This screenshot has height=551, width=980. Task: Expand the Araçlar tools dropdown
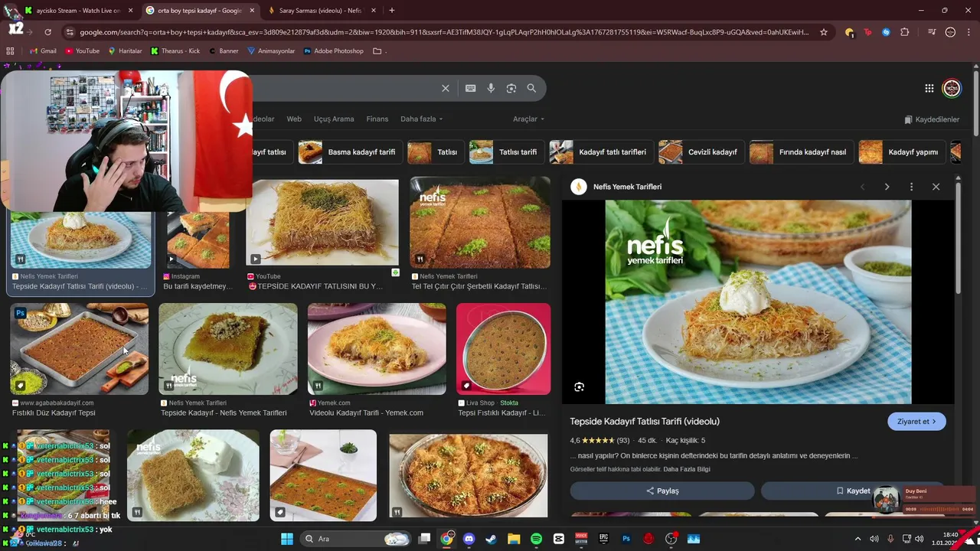(528, 119)
